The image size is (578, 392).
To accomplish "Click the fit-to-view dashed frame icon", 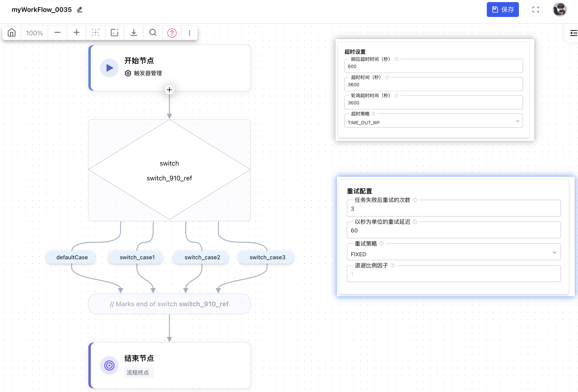I will click(x=95, y=33).
